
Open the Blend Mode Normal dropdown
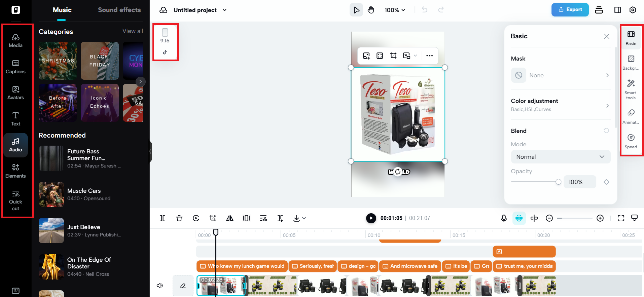pyautogui.click(x=561, y=157)
